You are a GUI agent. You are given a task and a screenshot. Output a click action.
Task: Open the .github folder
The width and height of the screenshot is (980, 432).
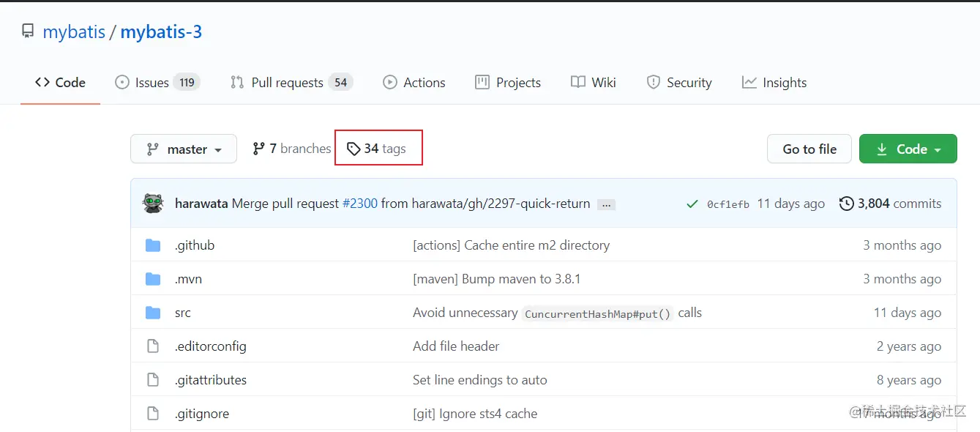[x=195, y=245]
